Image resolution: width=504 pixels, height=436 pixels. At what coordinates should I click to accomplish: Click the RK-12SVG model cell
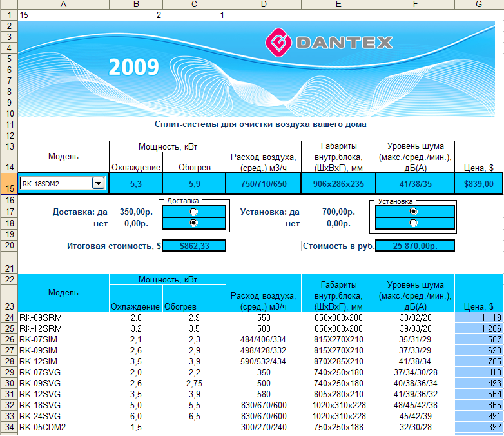click(63, 394)
